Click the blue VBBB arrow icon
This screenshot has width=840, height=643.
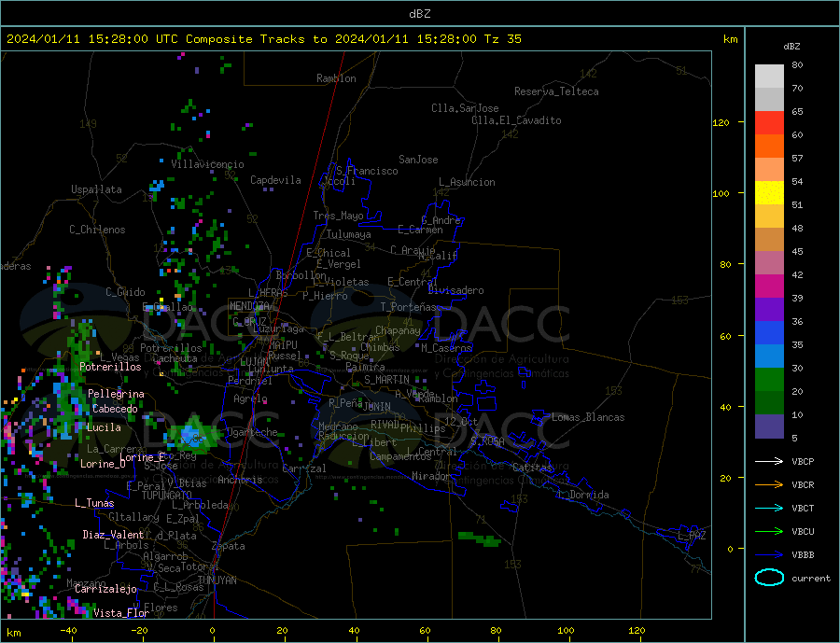click(x=769, y=555)
